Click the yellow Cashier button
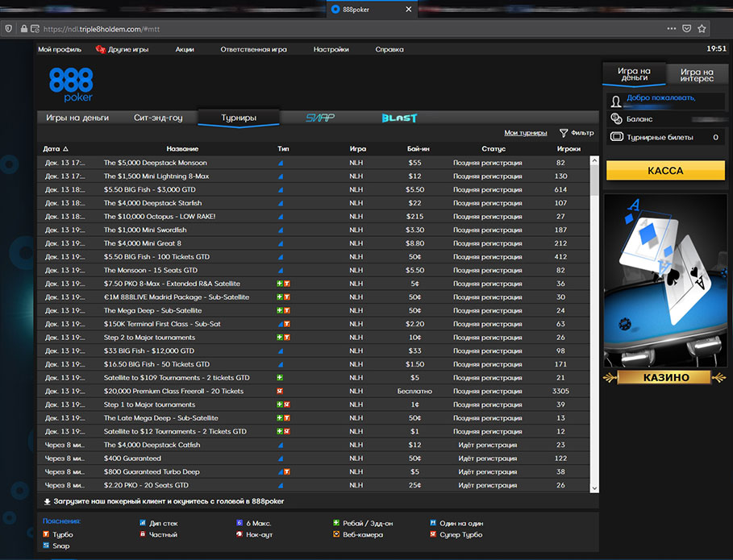The image size is (733, 560). [x=665, y=171]
